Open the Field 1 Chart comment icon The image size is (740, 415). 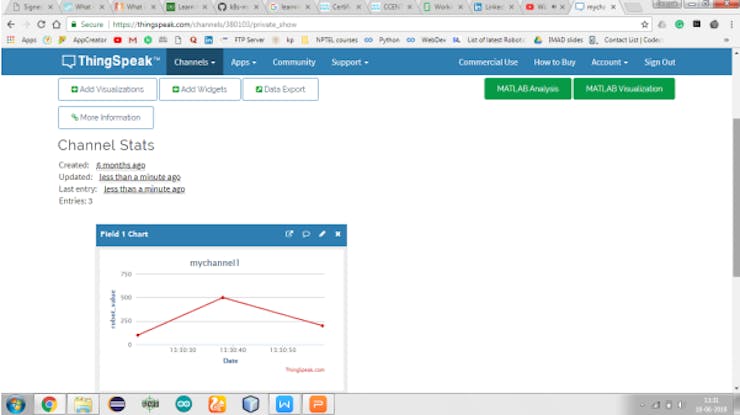tap(306, 234)
